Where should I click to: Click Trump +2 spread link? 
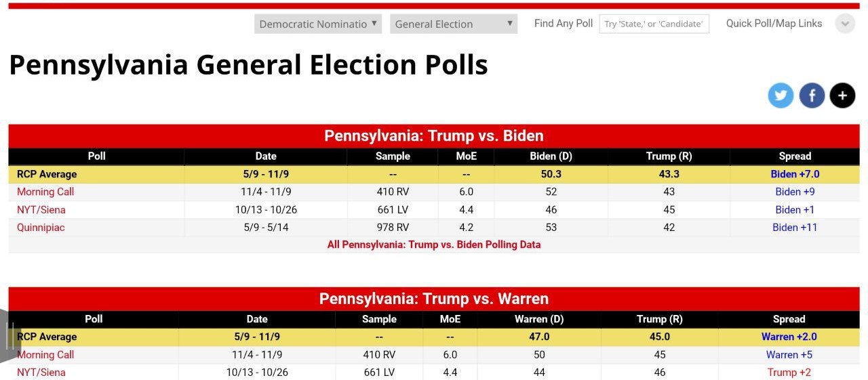pyautogui.click(x=789, y=372)
